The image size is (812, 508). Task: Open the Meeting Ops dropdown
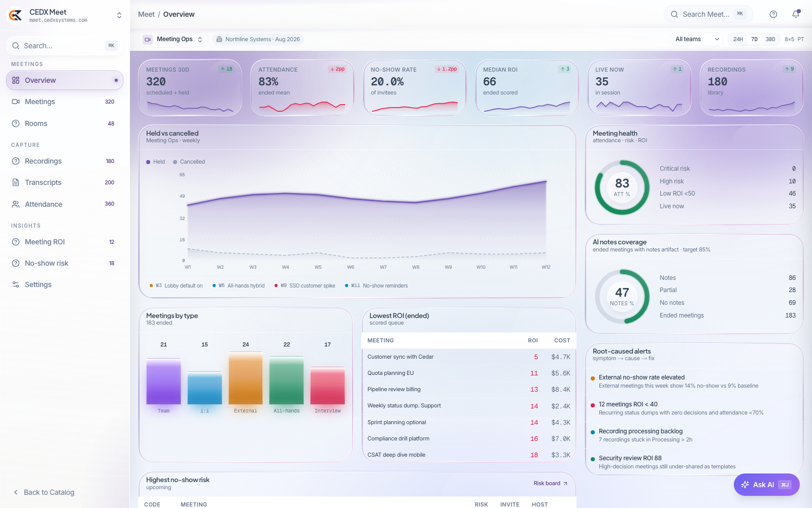tap(173, 39)
